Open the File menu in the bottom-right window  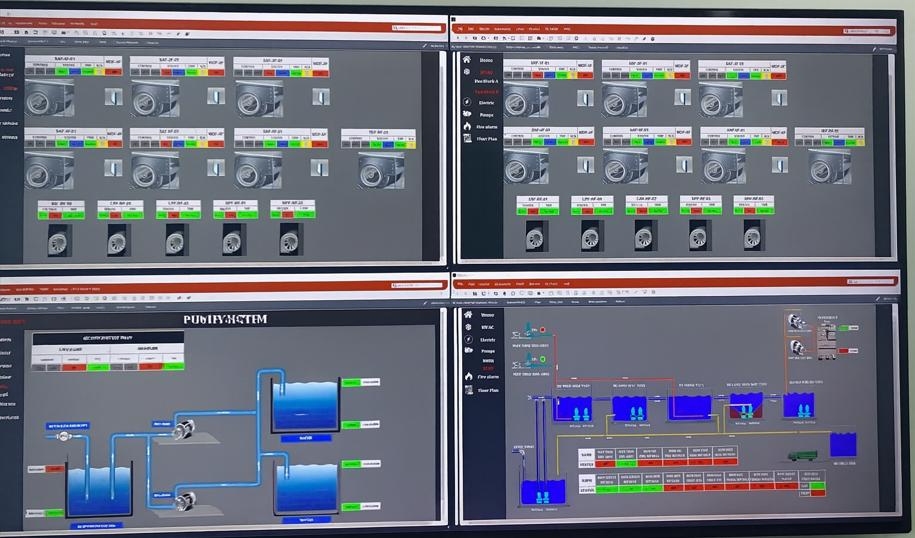462,284
